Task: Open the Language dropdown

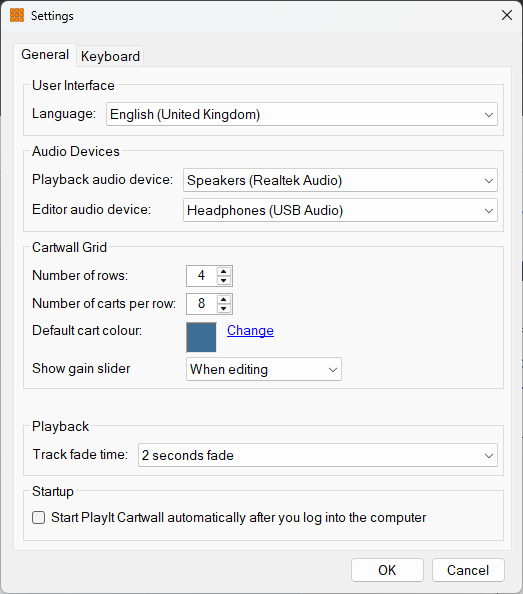Action: click(301, 114)
